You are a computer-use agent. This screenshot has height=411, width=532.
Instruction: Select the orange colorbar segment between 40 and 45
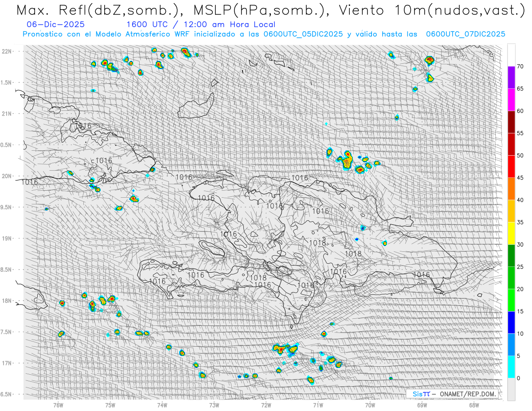click(x=511, y=189)
